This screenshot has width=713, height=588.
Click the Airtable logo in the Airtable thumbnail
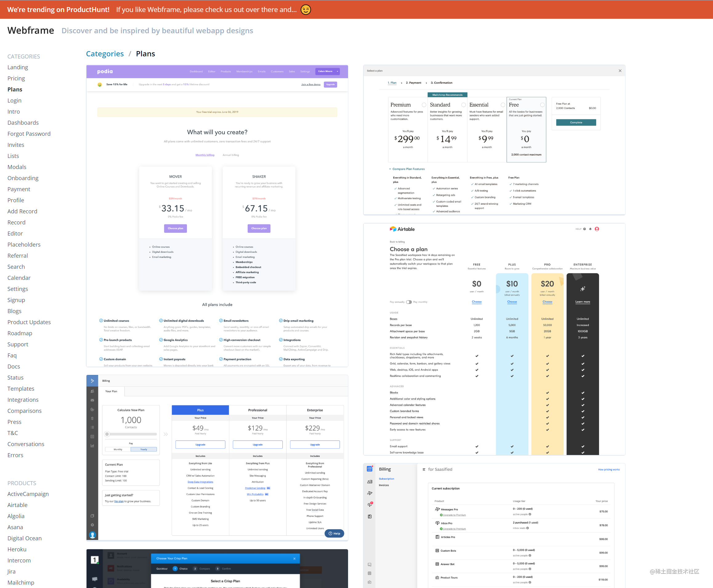point(402,229)
